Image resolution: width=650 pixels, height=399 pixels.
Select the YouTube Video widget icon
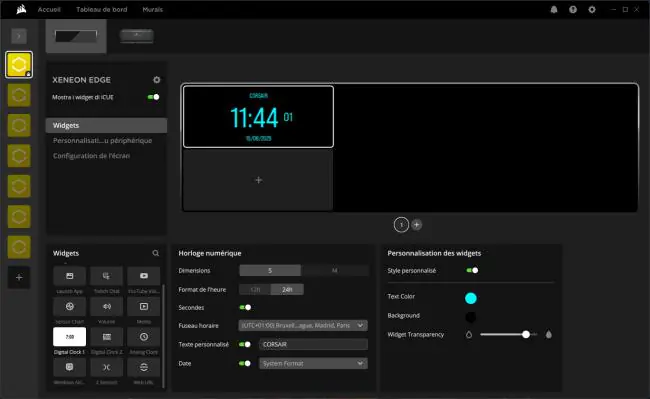coord(143,276)
